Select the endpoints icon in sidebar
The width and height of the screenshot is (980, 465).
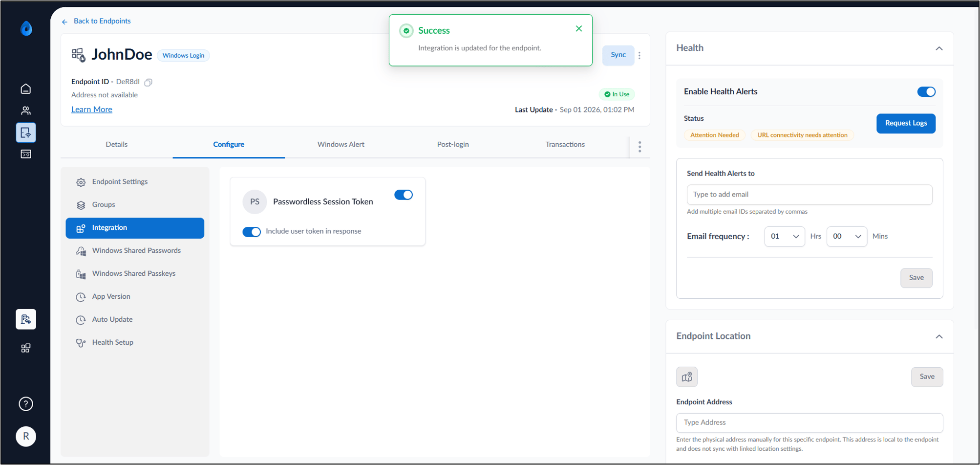pos(26,133)
